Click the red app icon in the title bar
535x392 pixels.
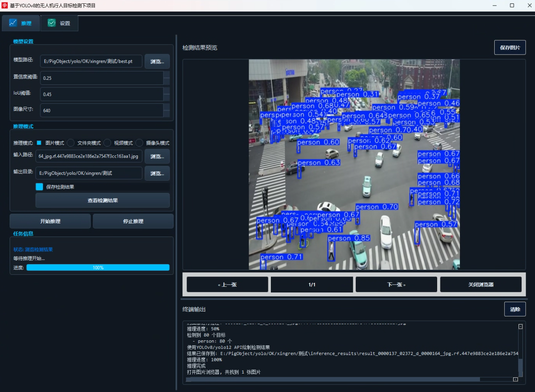pos(5,5)
